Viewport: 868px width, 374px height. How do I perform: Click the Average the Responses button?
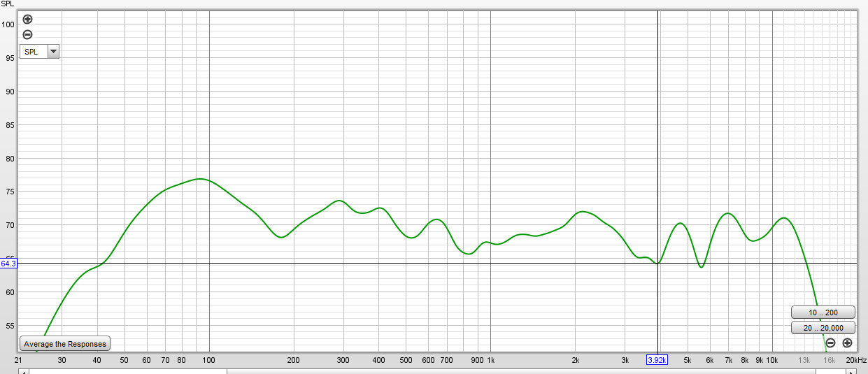click(x=65, y=344)
